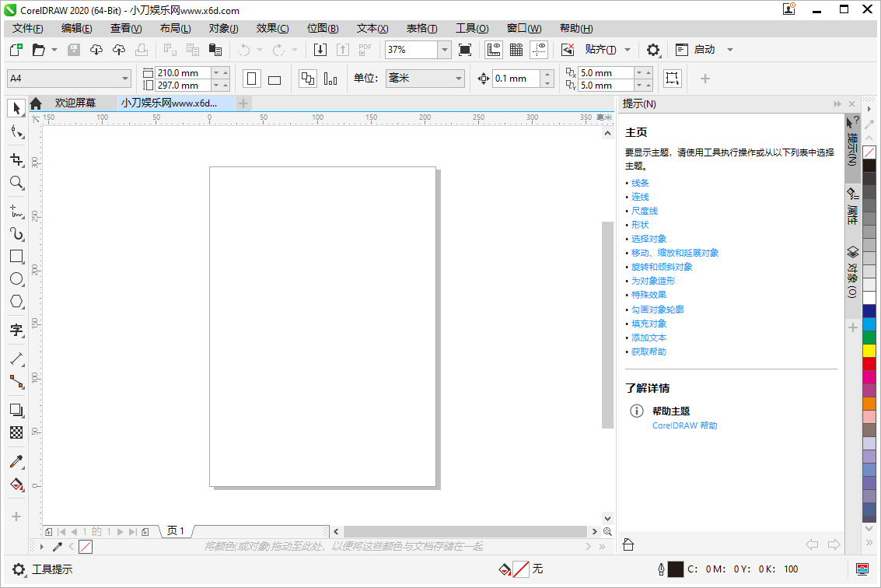Toggle show rulers button

tap(493, 50)
